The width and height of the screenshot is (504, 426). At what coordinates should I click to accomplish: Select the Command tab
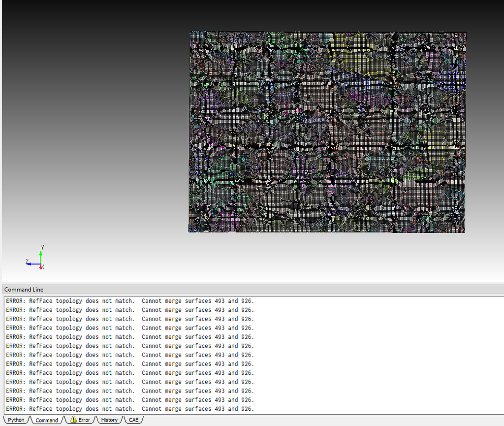47,420
